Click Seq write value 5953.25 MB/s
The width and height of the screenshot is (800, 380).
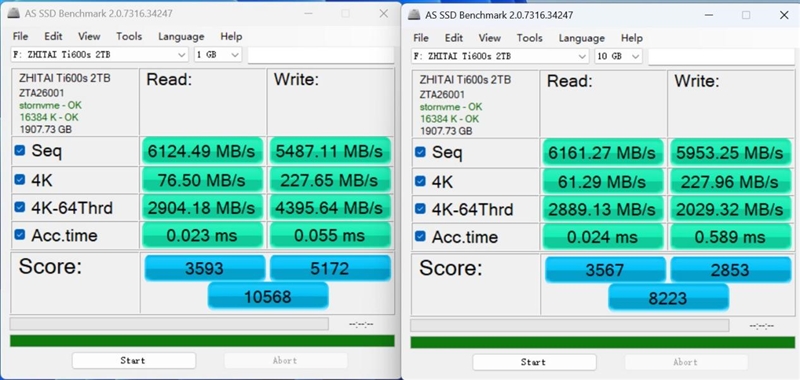click(731, 152)
